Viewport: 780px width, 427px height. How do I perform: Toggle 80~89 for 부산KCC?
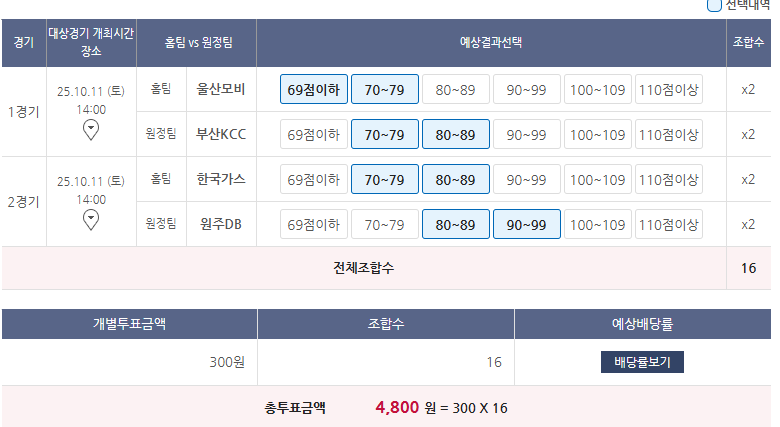click(456, 134)
